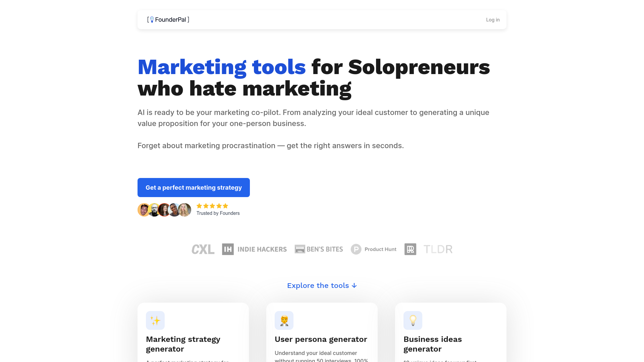Open the Log in link

click(493, 20)
